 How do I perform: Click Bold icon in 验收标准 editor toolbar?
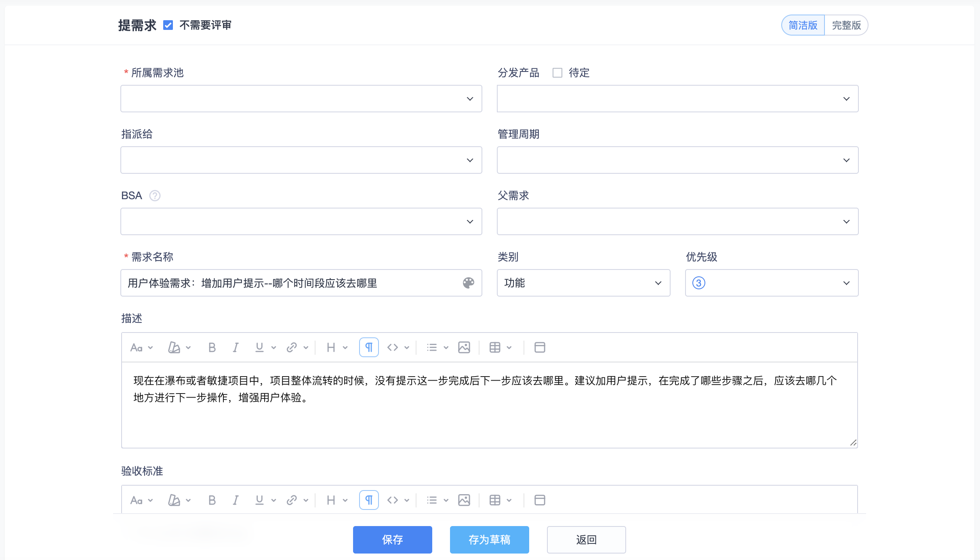pos(212,500)
